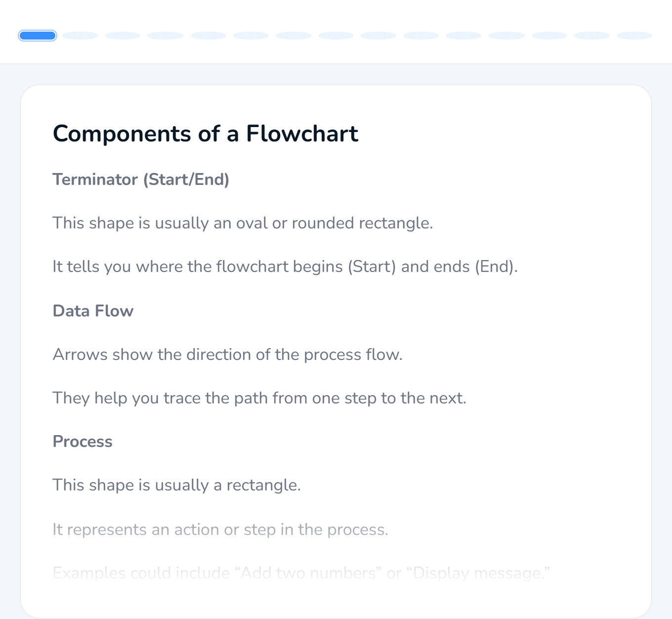Click the Data Flow subheading
The image size is (672, 619).
(93, 311)
